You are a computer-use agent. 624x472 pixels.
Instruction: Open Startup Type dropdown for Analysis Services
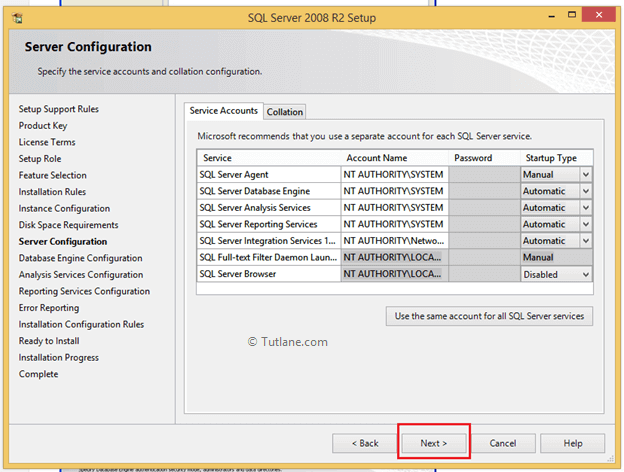pos(586,208)
